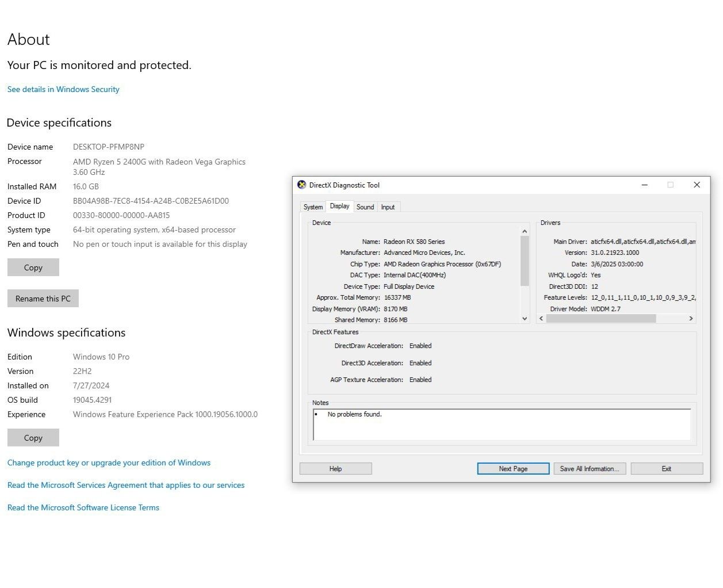
Task: Click the WHQL Logo'd Yes value
Action: [x=596, y=275]
